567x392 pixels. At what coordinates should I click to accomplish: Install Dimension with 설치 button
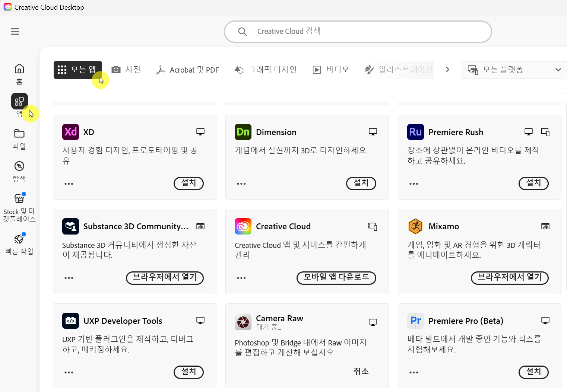coord(361,183)
